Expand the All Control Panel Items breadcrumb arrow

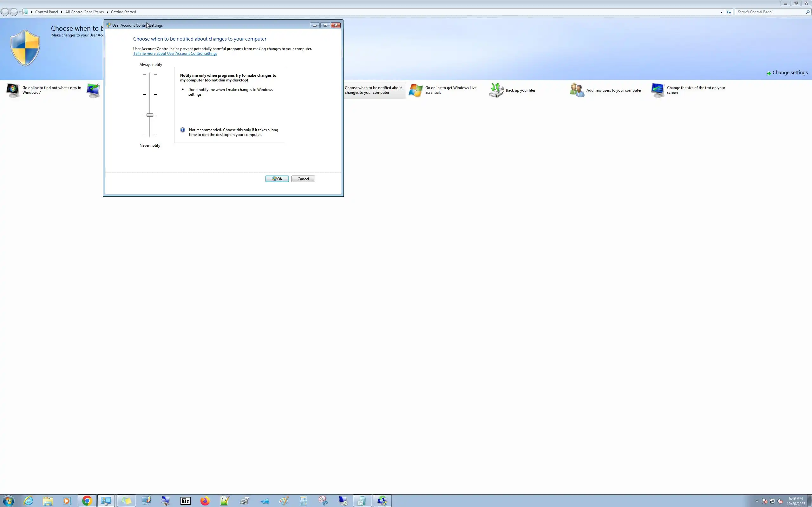108,12
